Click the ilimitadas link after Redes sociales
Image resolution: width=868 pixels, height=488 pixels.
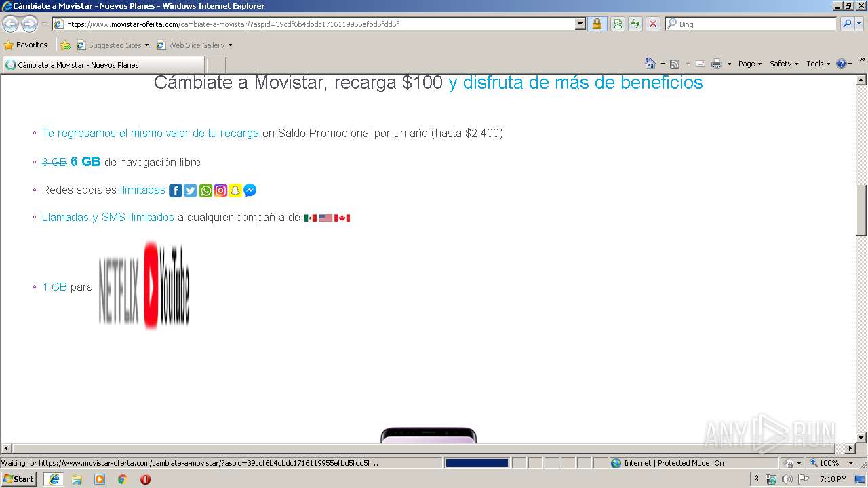tap(142, 190)
